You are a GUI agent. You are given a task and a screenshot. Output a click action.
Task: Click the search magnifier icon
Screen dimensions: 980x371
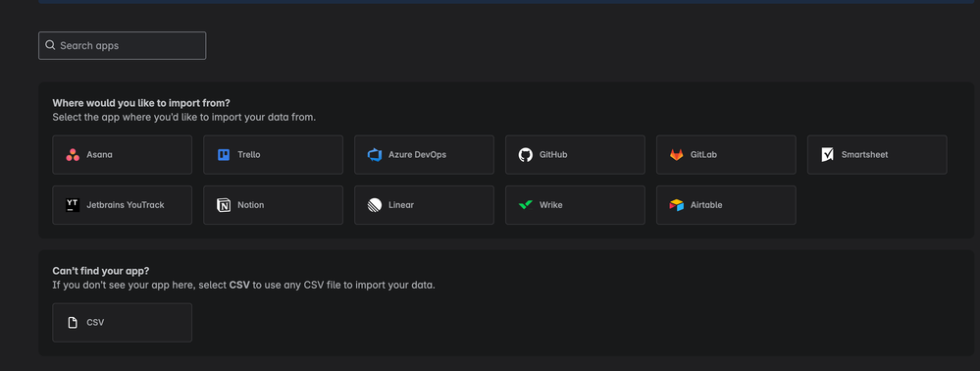click(x=51, y=45)
